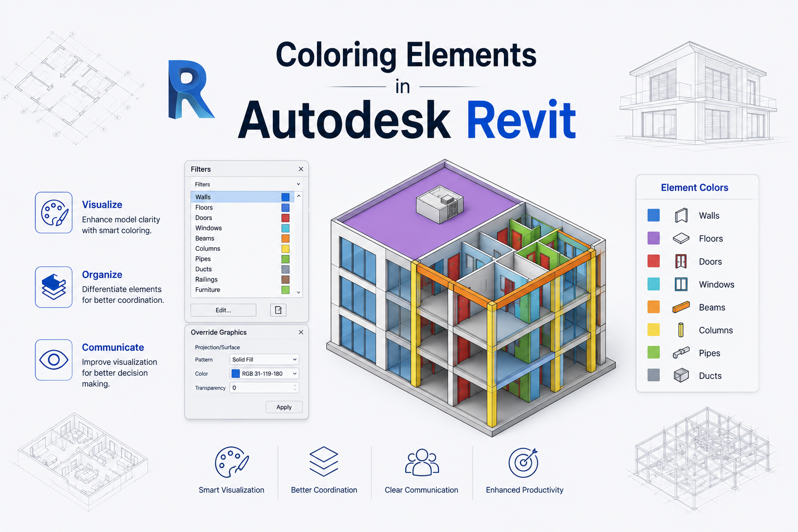Click the Doors icon in legend
Image resolution: width=798 pixels, height=532 pixels.
tap(681, 261)
